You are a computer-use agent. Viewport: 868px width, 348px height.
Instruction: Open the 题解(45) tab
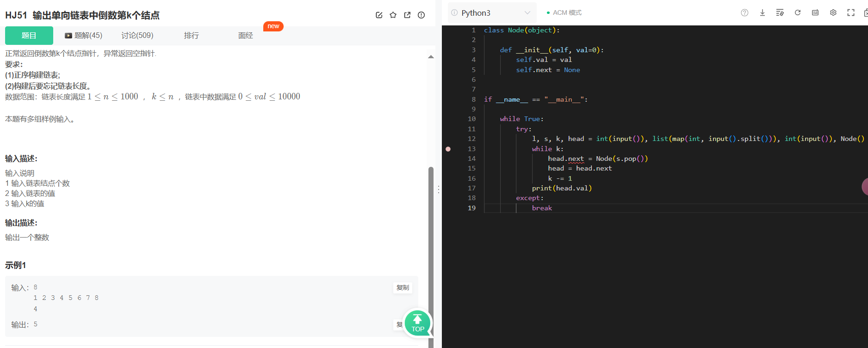84,36
